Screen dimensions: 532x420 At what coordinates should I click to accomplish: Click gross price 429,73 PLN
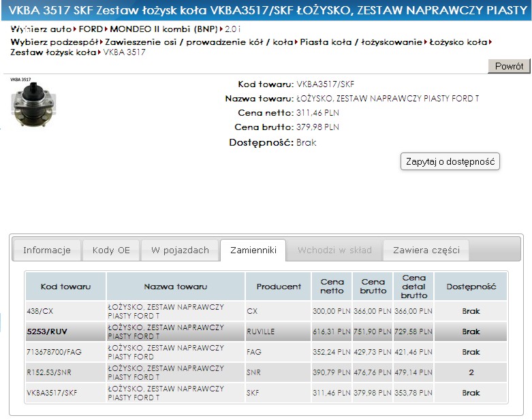click(x=373, y=352)
